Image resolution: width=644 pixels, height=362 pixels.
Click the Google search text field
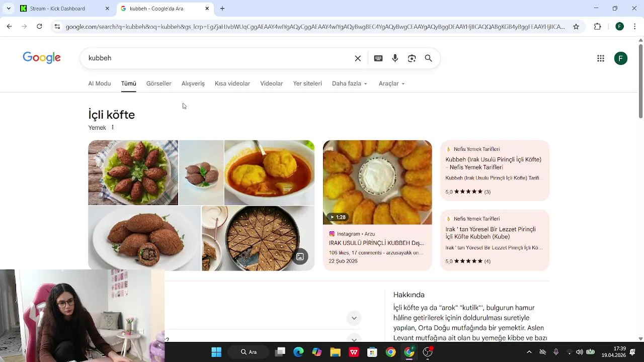[219, 58]
